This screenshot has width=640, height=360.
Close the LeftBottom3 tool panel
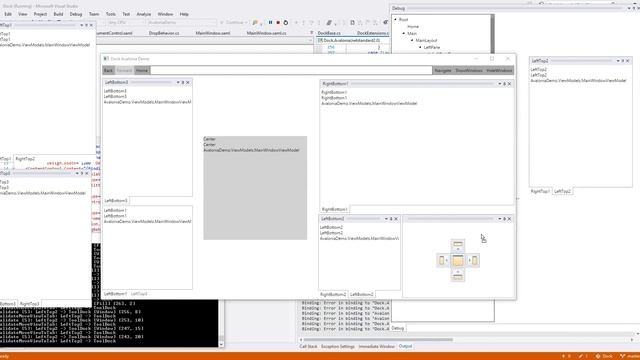click(188, 82)
